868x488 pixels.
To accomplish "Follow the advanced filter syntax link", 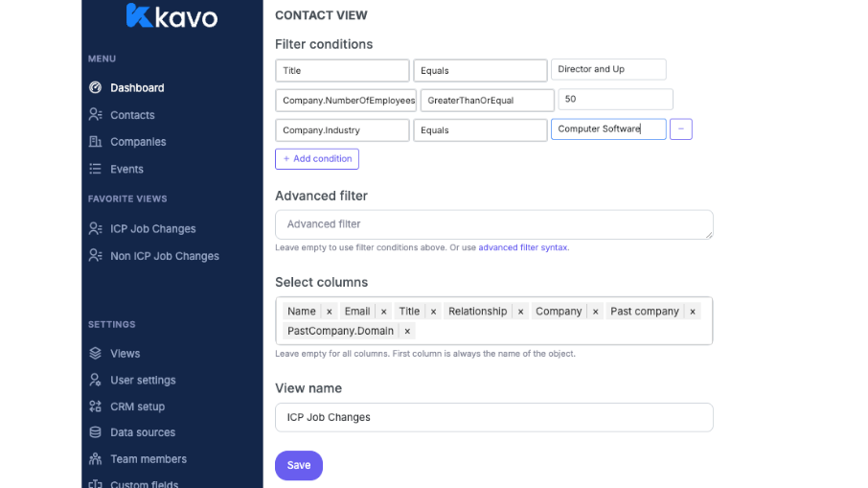I will tap(523, 247).
